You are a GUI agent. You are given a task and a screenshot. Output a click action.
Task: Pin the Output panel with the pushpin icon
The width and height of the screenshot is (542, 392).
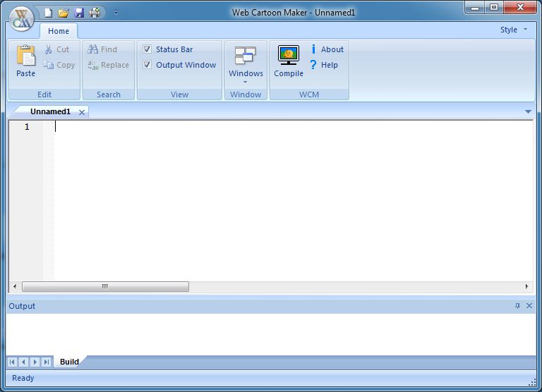click(x=517, y=306)
